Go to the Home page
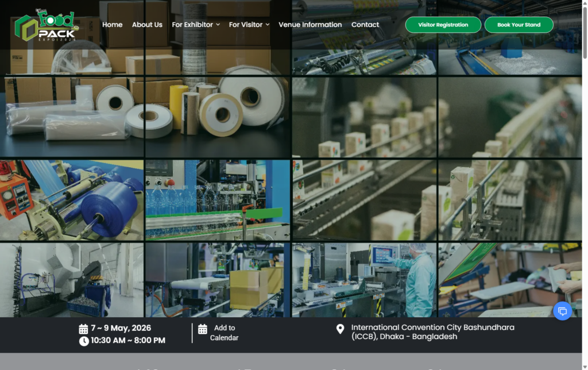This screenshot has width=588, height=370. coord(112,25)
